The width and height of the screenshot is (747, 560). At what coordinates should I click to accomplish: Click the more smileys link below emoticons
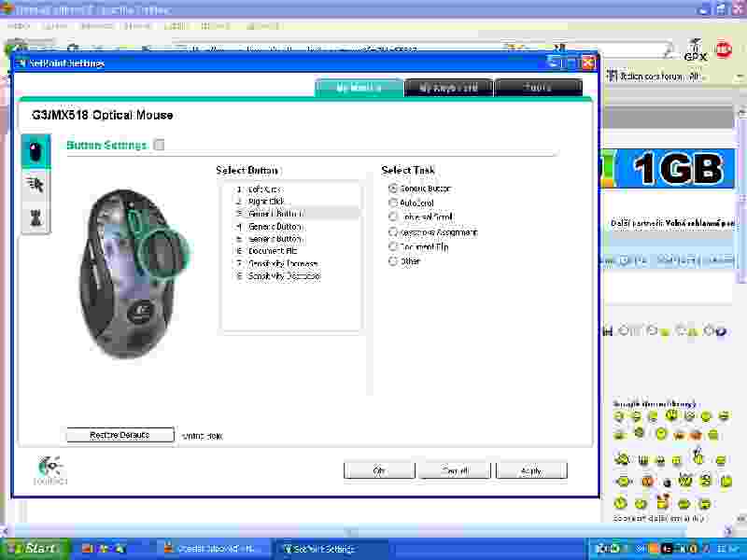point(658,518)
